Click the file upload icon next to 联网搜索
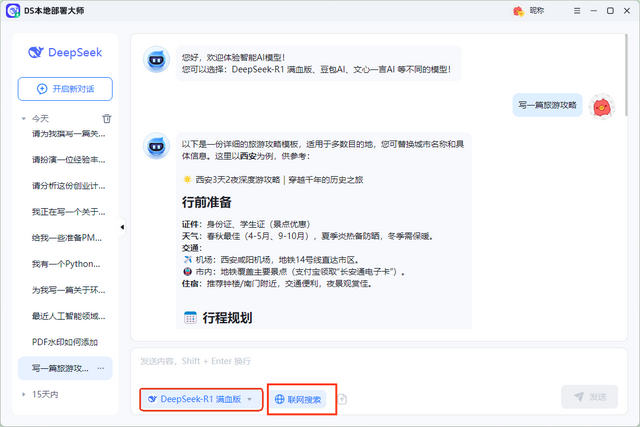Image resolution: width=640 pixels, height=427 pixels. tap(342, 399)
